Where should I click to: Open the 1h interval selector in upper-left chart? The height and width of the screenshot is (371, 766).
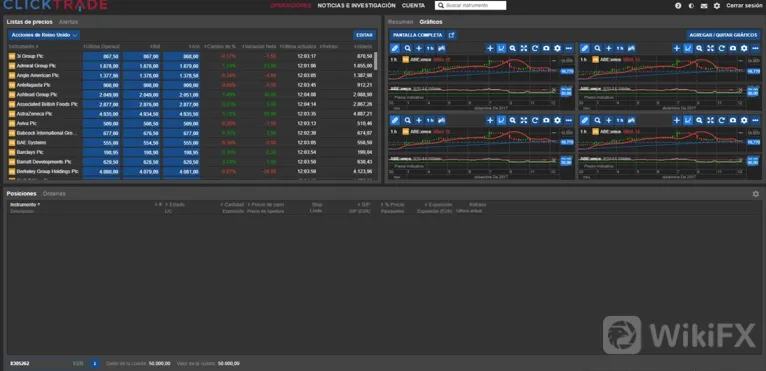430,48
